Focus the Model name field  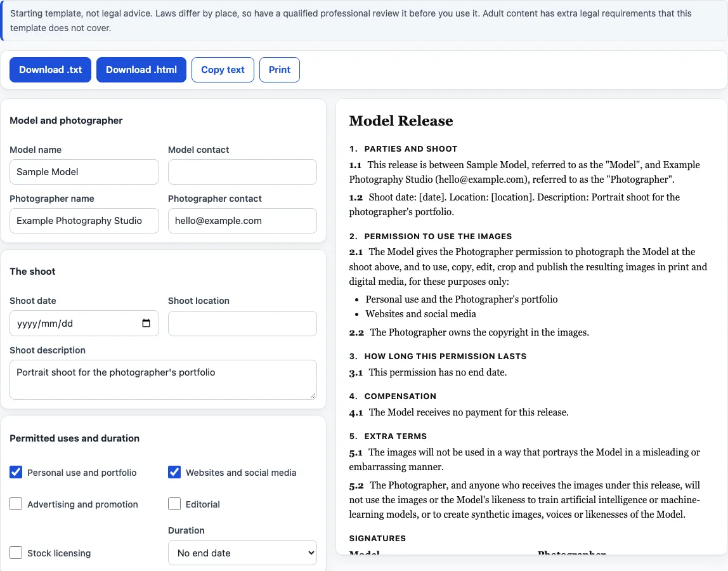[x=84, y=172]
